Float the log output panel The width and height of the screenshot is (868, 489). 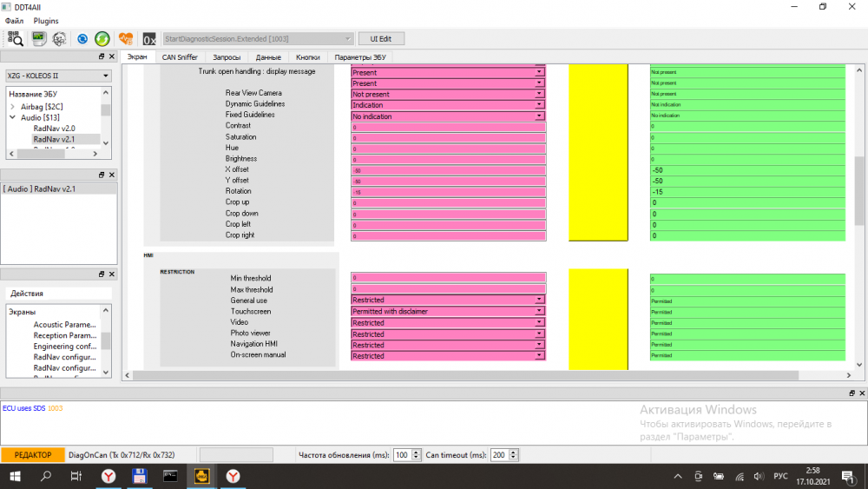[852, 393]
